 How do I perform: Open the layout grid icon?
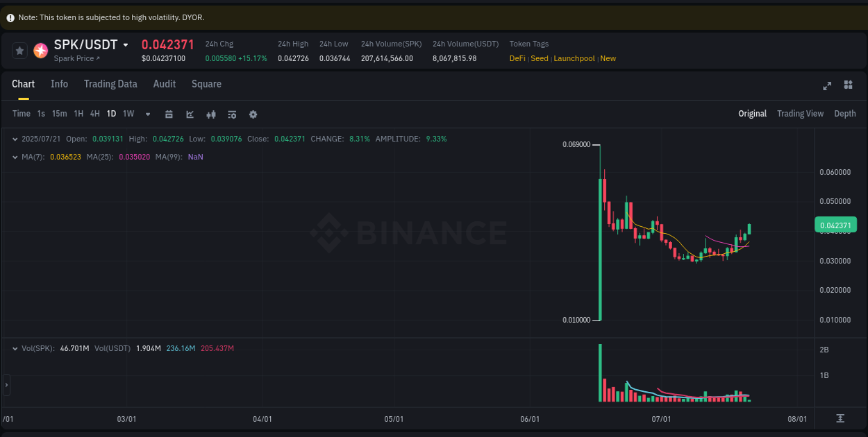[848, 85]
